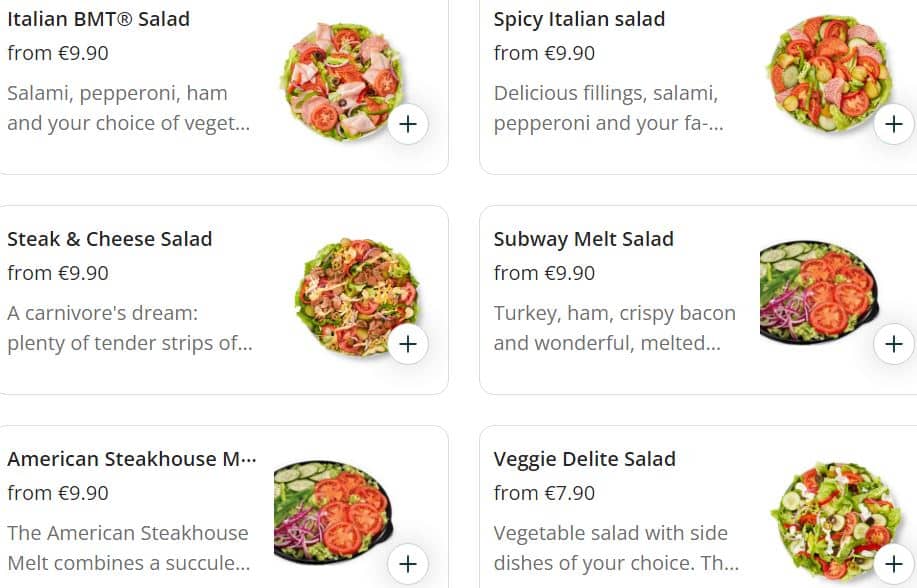Screen dimensions: 917x588
Task: Read the truncated 'A carnivore's dream' description
Action: (130, 328)
